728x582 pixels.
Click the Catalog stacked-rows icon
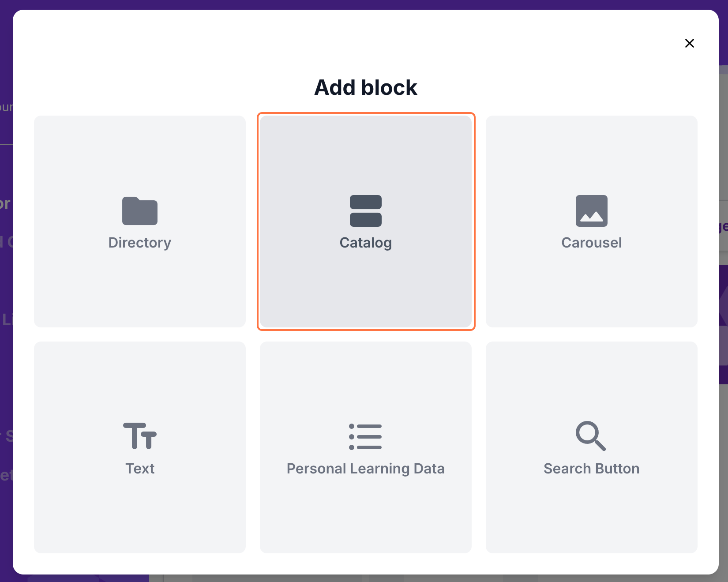pyautogui.click(x=366, y=211)
